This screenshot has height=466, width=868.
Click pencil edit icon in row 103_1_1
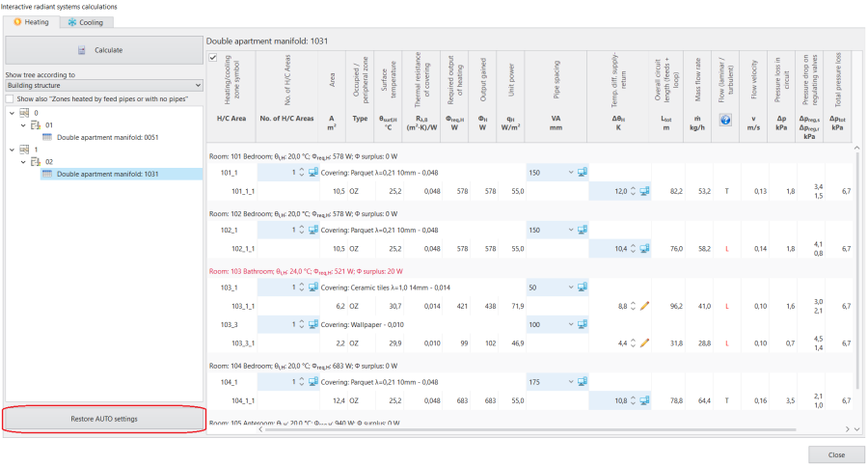(644, 306)
